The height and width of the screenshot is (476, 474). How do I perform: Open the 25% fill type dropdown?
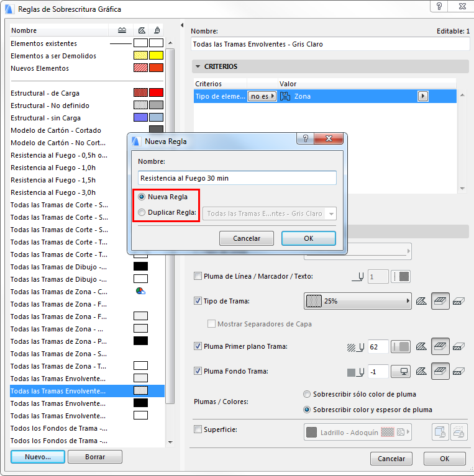(358, 301)
